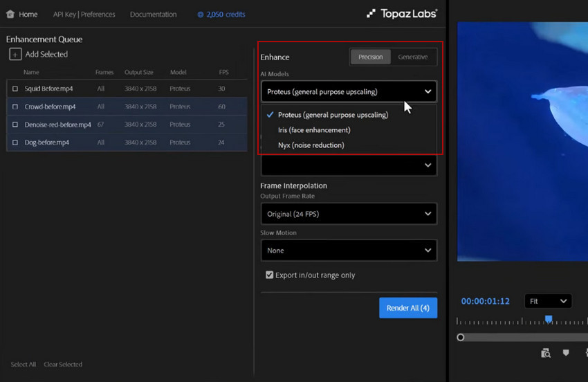
Task: Click the Add Selected plus icon
Action: point(15,54)
